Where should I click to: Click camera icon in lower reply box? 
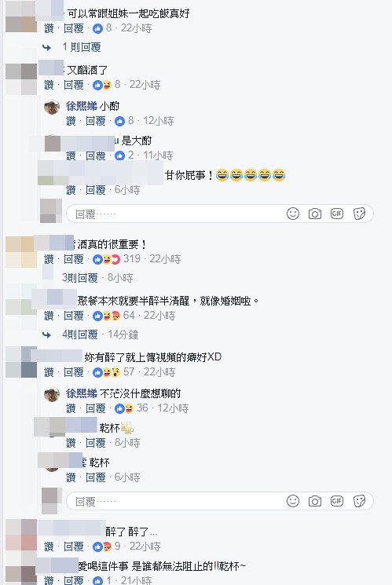315,501
